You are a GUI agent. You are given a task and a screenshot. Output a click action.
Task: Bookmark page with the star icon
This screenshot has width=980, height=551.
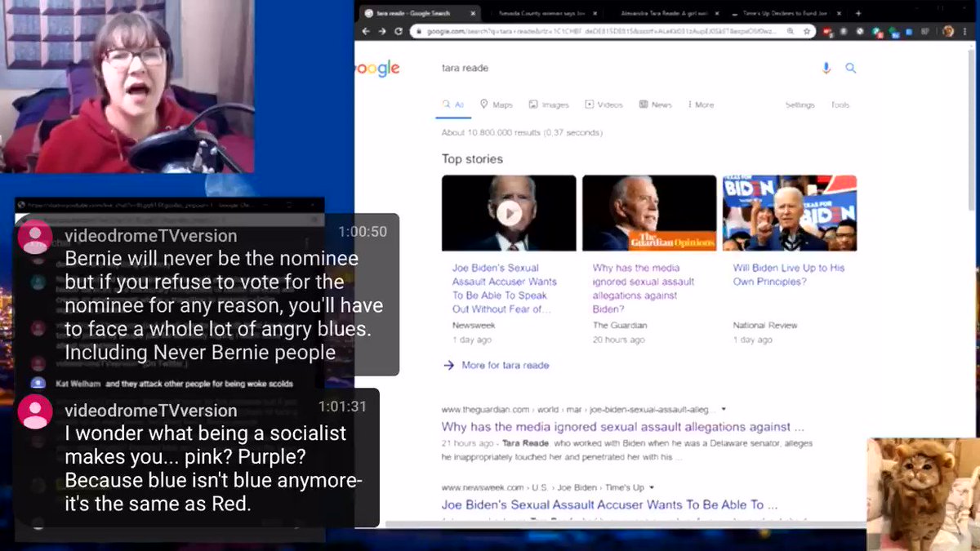(807, 31)
